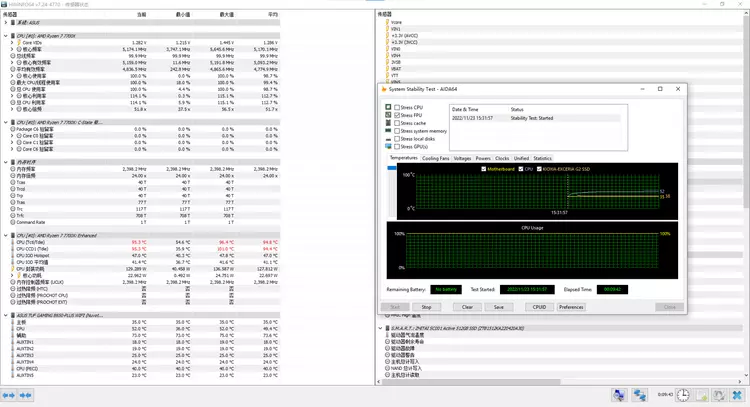Click the drive icon of S.M.A.R.T. ZHITAI SC001 group
This screenshot has height=407, width=750.
387,328
